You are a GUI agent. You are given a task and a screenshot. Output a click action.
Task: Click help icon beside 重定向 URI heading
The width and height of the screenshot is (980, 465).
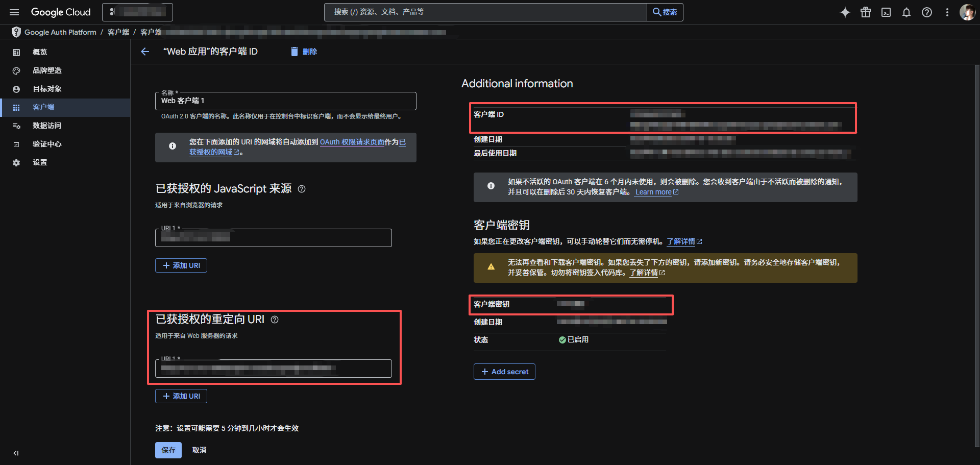[275, 320]
